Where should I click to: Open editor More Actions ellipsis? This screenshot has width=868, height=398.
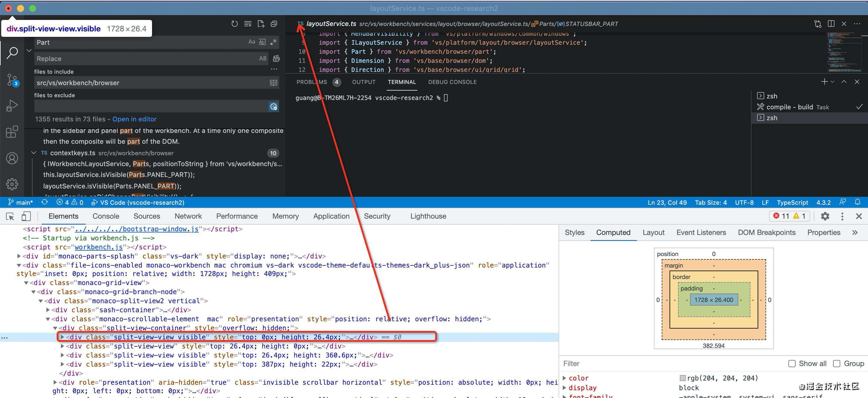pyautogui.click(x=857, y=24)
